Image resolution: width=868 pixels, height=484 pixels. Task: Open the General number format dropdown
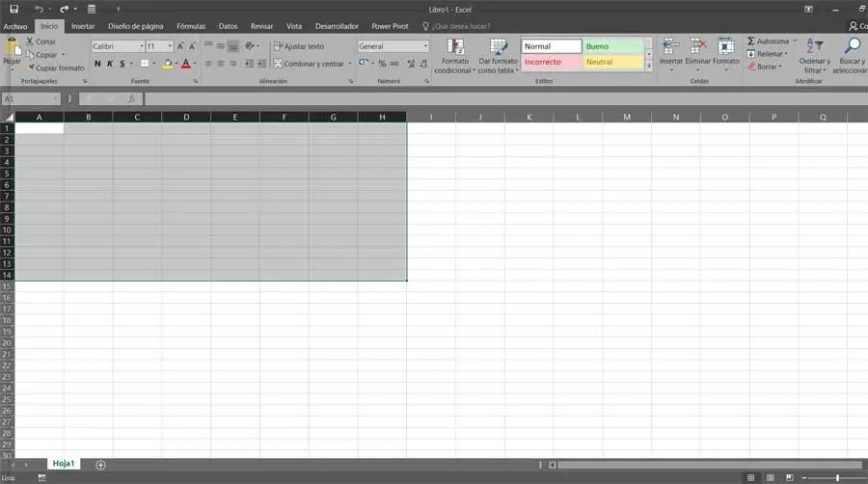click(425, 46)
